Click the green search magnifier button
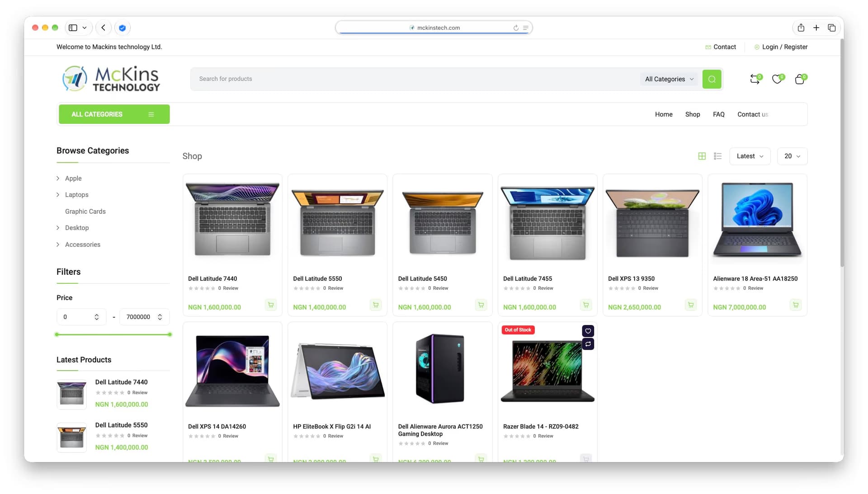Viewport: 868px width, 494px height. (712, 79)
